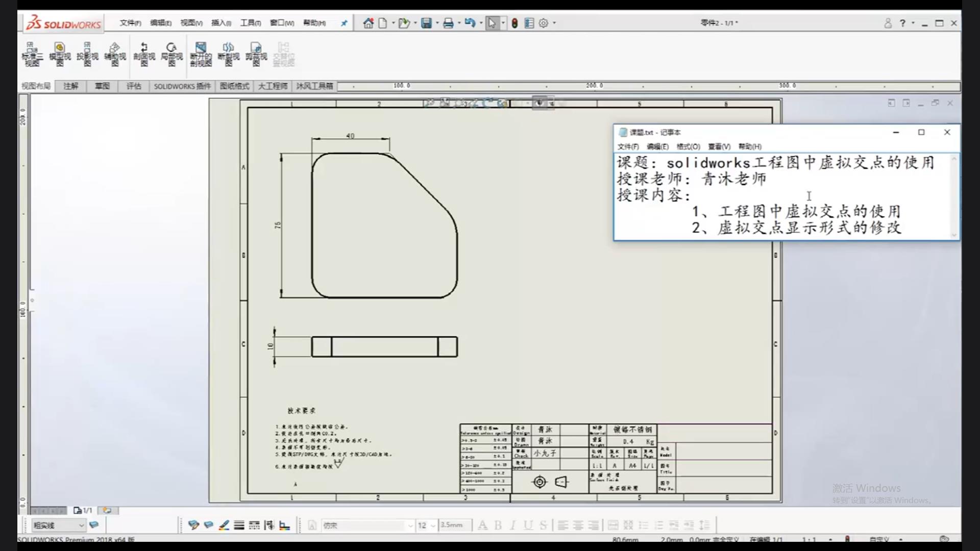Viewport: 980px width, 551px height.
Task: Select the Section View (剖面视图) tool
Action: [144, 54]
